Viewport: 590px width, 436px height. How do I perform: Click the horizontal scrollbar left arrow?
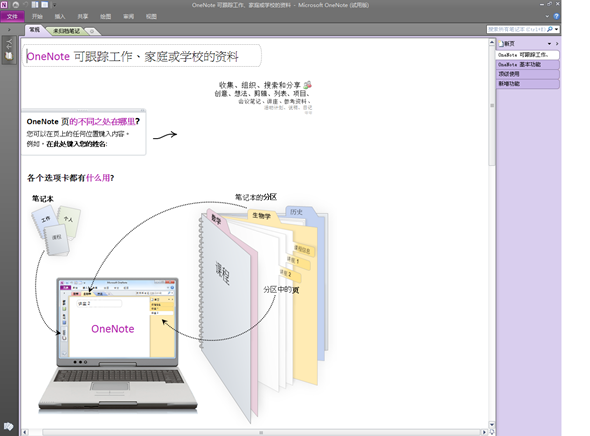click(25, 432)
